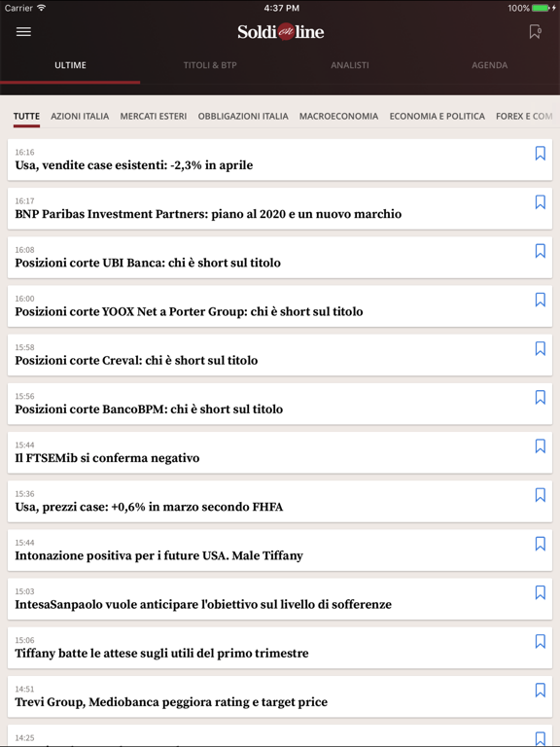Viewport: 560px width, 747px height.
Task: Open saved bookmarks list icon
Action: 535,32
